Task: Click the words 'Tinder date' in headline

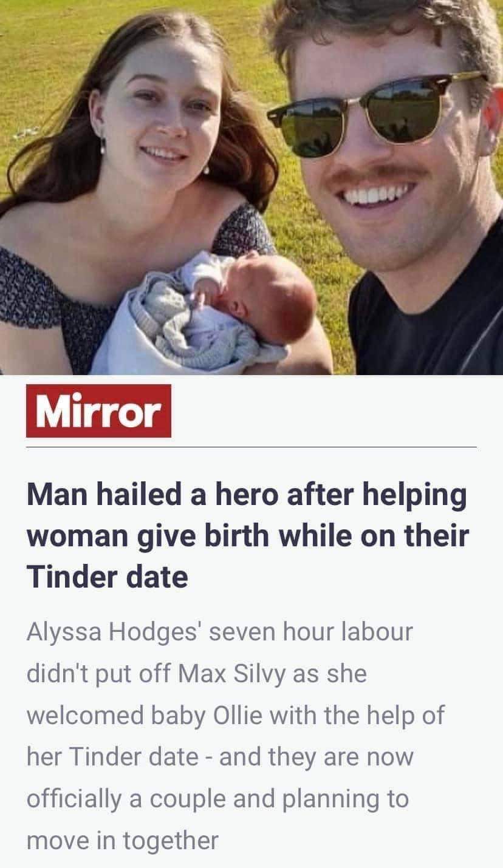Action: click(x=107, y=576)
